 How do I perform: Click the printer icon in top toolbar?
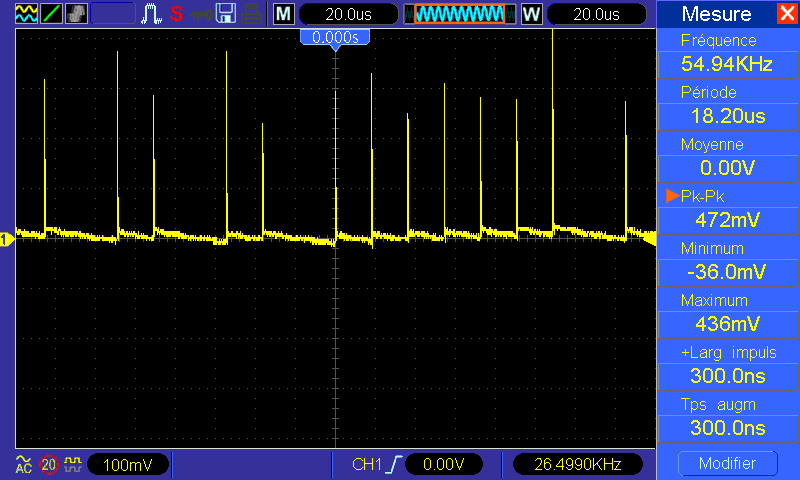[x=253, y=14]
